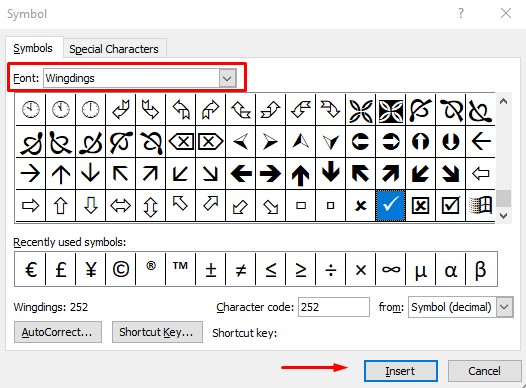
Task: Select the hollow up-down double arrow symbol
Action: pyautogui.click(x=150, y=205)
